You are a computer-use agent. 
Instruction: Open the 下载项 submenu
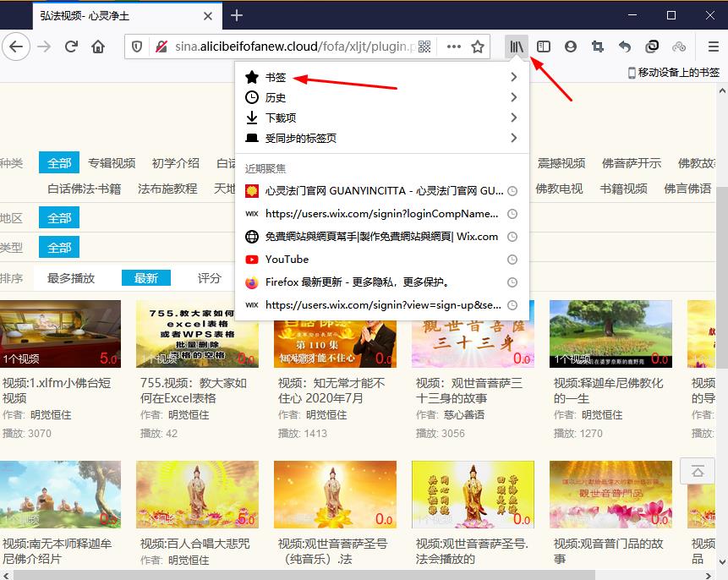[x=381, y=118]
